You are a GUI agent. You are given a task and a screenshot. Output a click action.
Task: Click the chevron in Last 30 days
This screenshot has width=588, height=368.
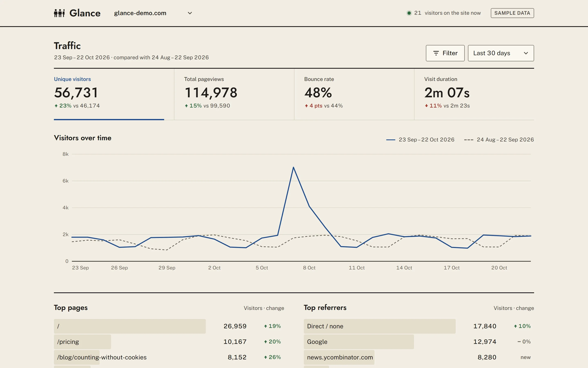pos(526,53)
